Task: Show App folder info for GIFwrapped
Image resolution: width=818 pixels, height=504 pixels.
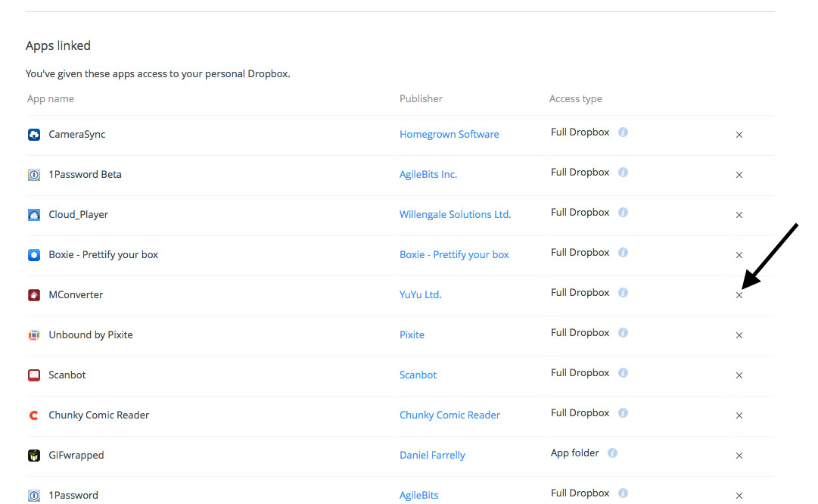Action: pos(612,453)
